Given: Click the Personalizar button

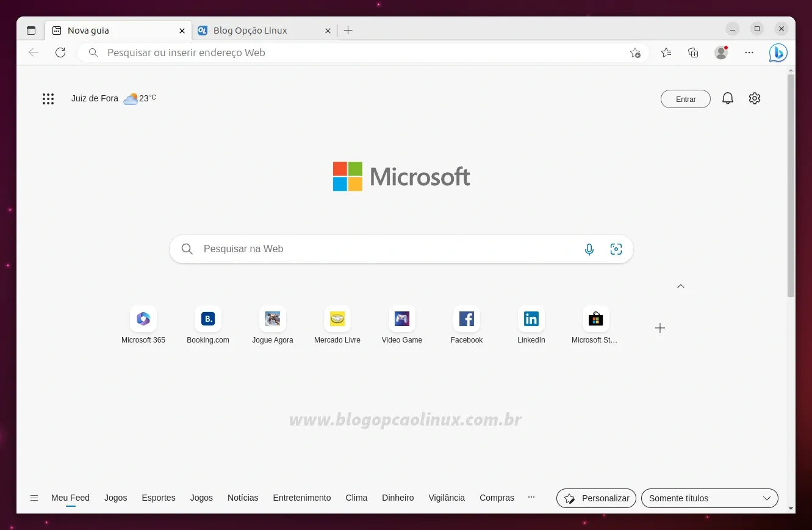Looking at the screenshot, I should click(x=596, y=498).
